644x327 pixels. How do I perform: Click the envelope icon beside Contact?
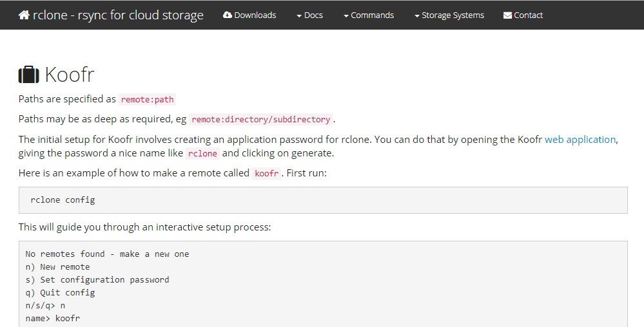tap(507, 15)
